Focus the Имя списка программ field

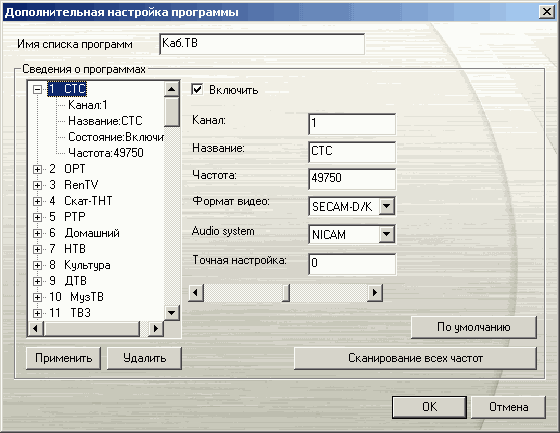point(262,44)
